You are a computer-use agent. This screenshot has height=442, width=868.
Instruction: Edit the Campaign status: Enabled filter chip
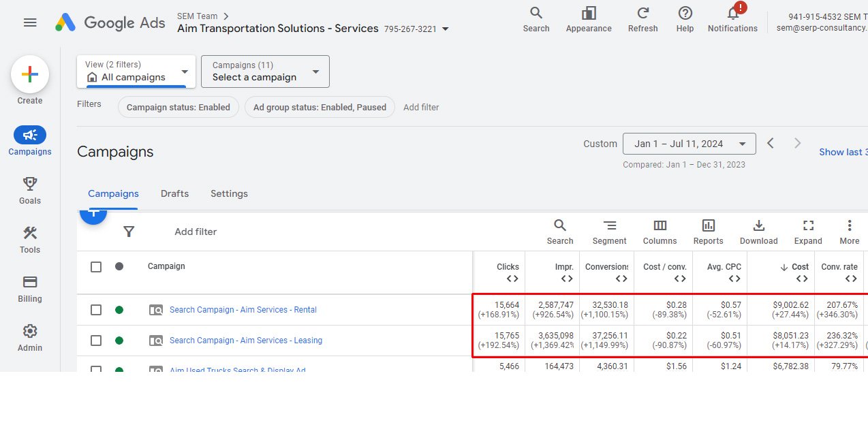pos(179,107)
